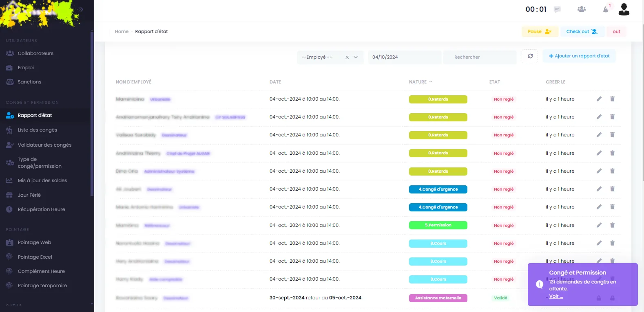This screenshot has width=644, height=312.
Task: Follow the Voir link in popup
Action: tap(555, 296)
